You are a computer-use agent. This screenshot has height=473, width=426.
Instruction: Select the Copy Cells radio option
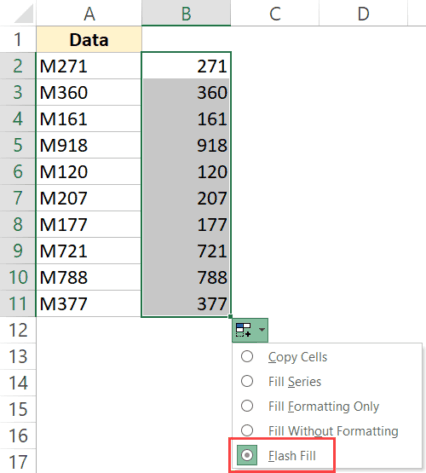[247, 356]
